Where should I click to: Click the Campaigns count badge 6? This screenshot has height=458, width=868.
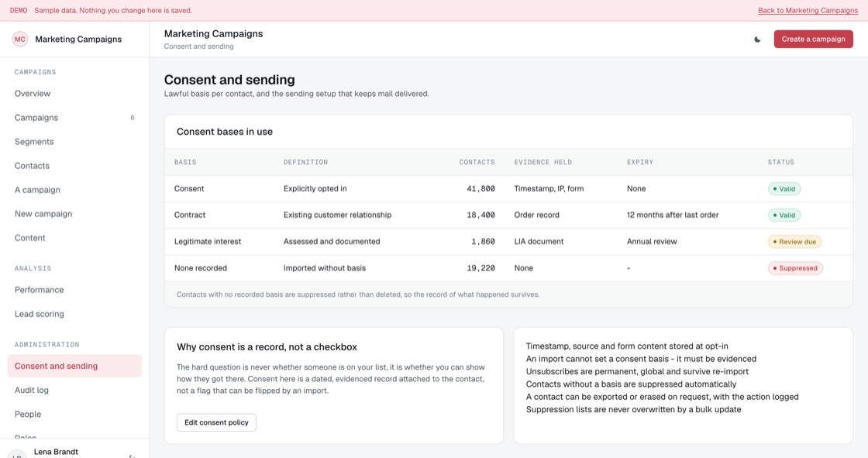[133, 118]
